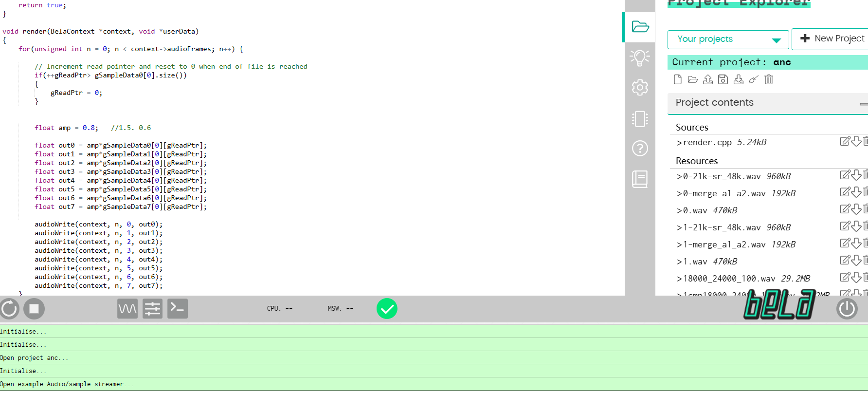Collapse the Project contents section

tap(863, 104)
